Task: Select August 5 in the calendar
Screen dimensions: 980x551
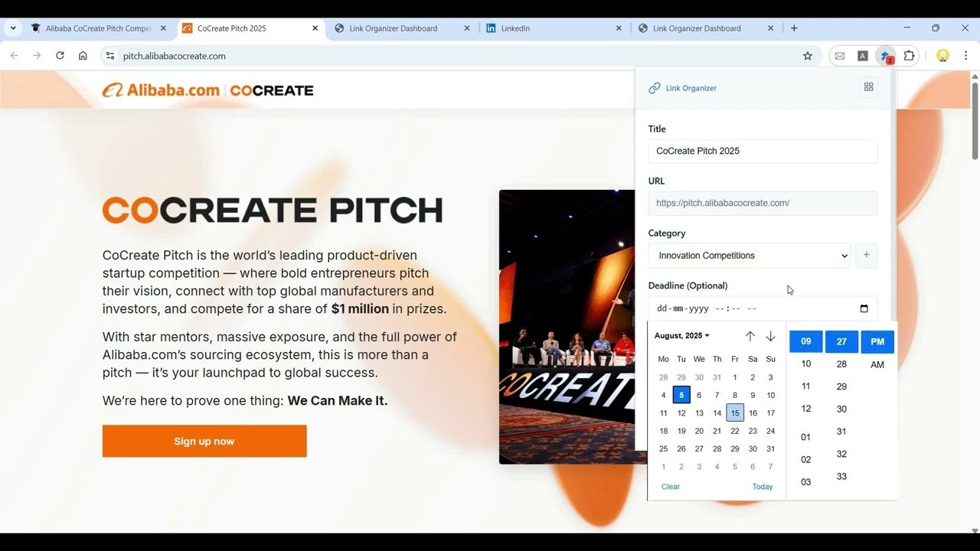Action: [x=681, y=395]
